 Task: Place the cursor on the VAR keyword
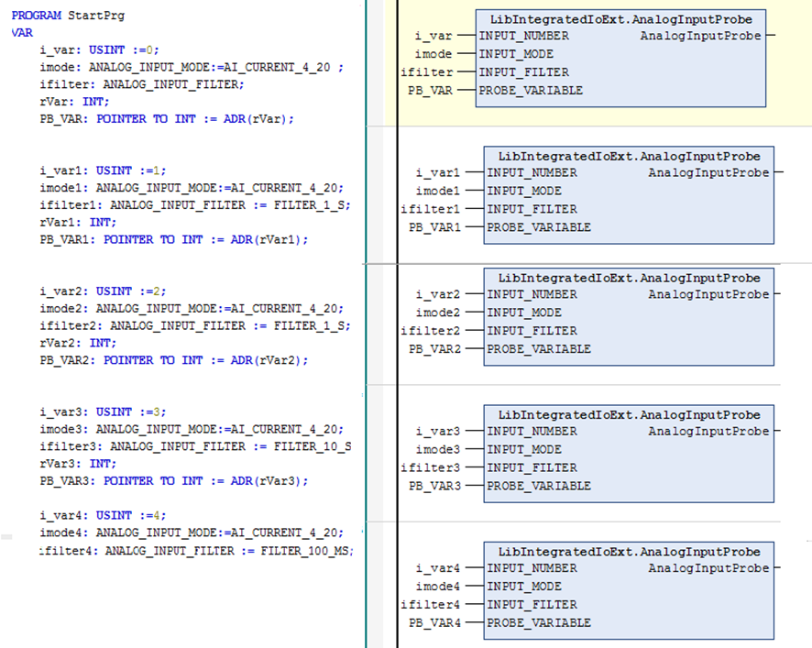(21, 32)
